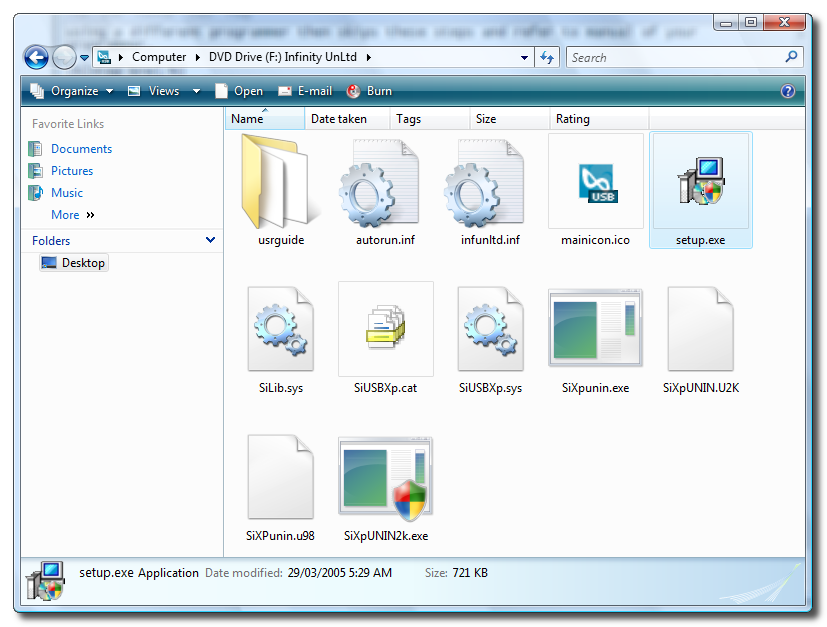Expand the Views dropdown arrow
This screenshot has height=627, width=827.
[196, 91]
